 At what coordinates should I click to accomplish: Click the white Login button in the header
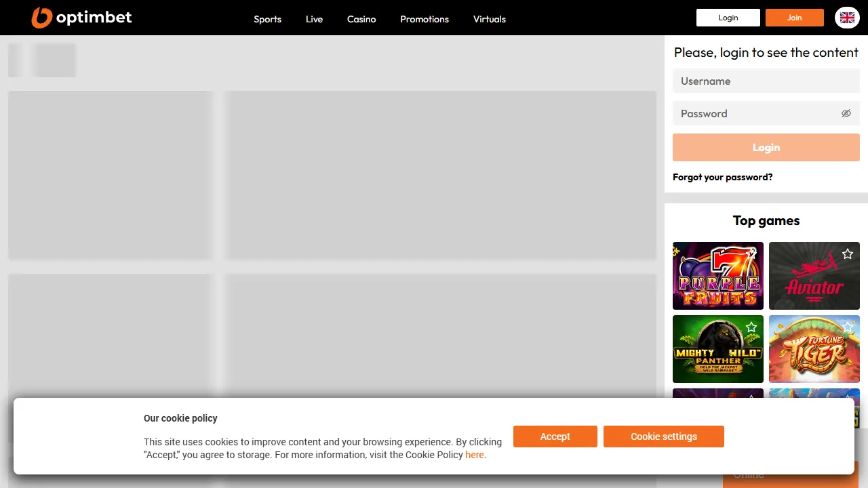[728, 18]
